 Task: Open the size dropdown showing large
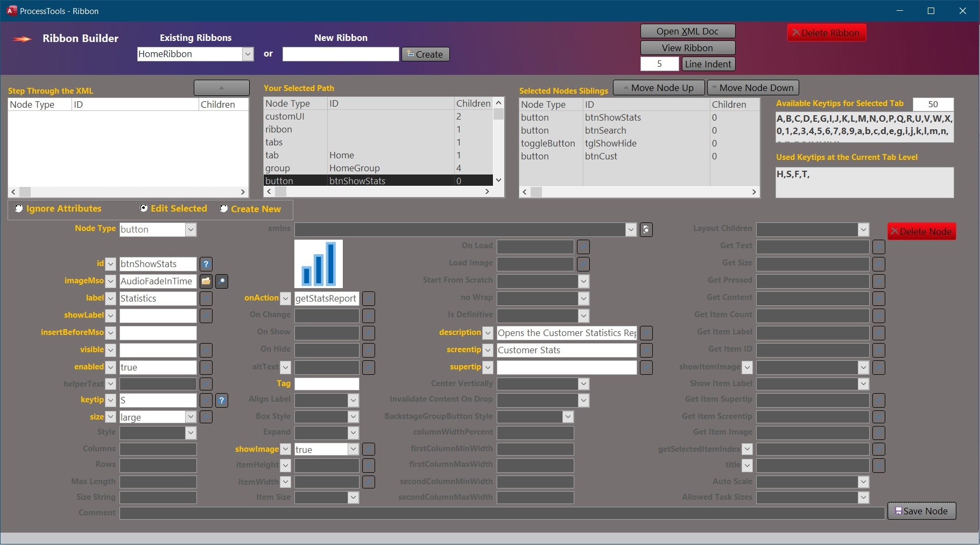point(191,417)
